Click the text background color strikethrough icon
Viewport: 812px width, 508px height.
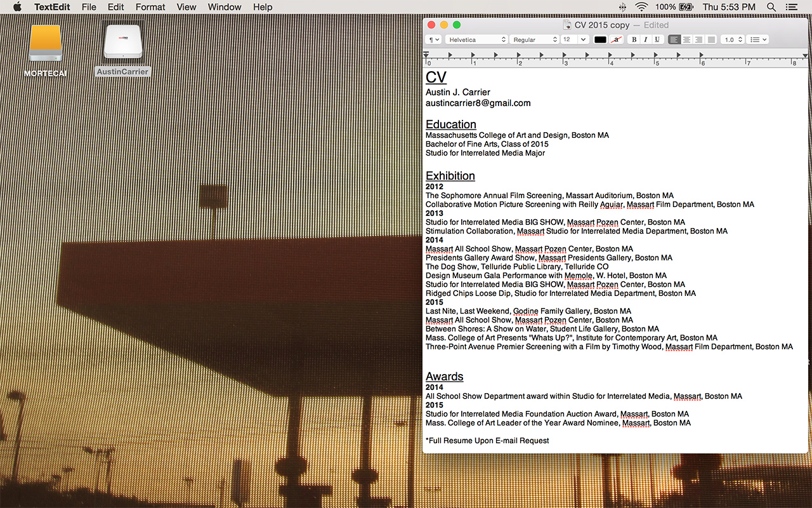coord(616,39)
